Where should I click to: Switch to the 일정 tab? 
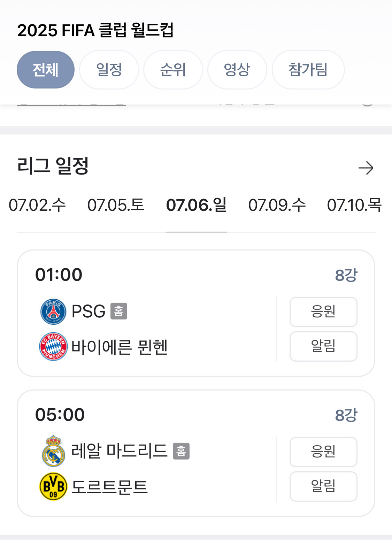click(x=109, y=70)
